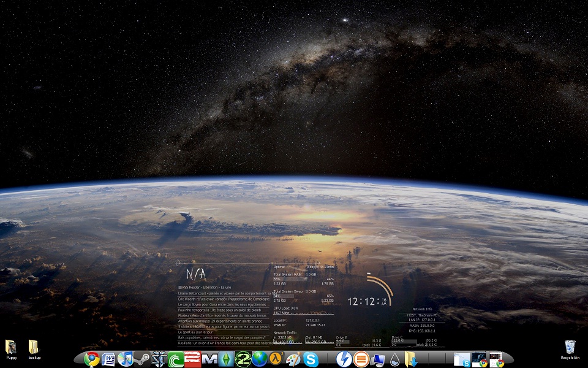Screen dimensions: 588x368
Task: Click the Network Info widget title
Action: click(x=422, y=309)
